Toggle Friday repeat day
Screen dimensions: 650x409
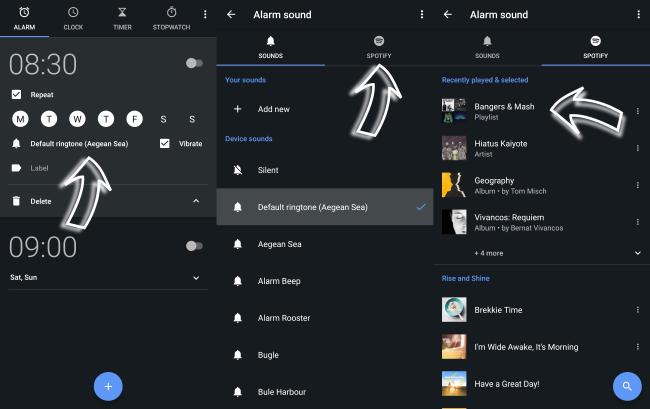pos(134,119)
